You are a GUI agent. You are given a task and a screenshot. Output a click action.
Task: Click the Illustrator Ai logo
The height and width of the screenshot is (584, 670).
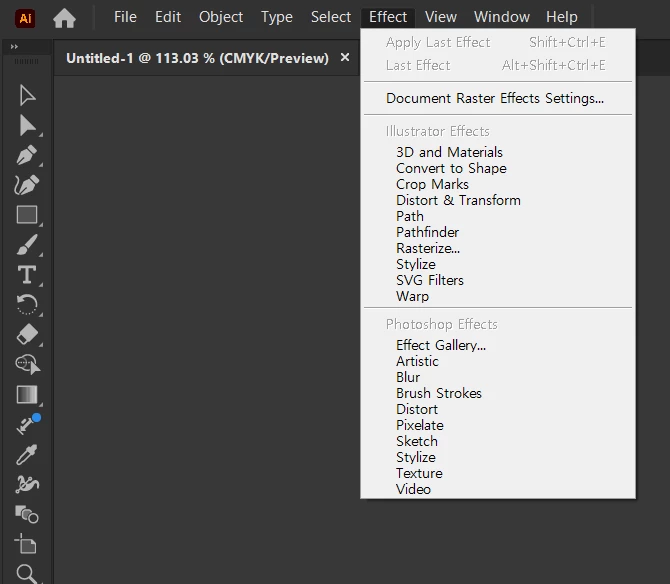coord(25,18)
